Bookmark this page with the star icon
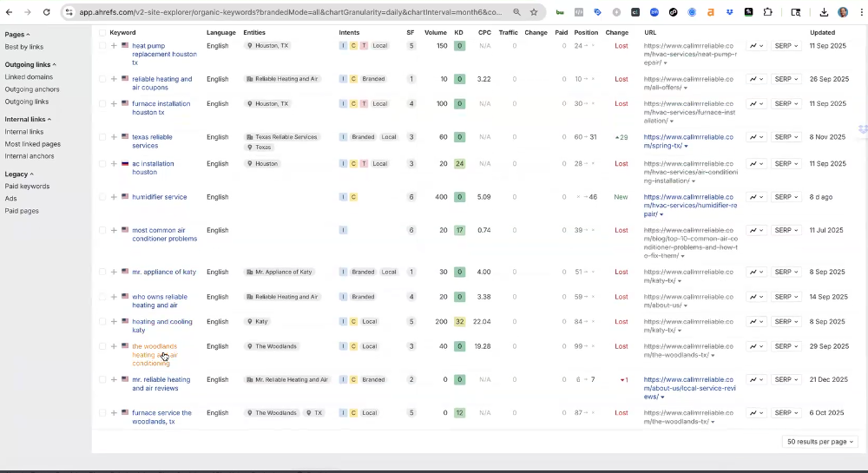The height and width of the screenshot is (473, 868). 534,12
